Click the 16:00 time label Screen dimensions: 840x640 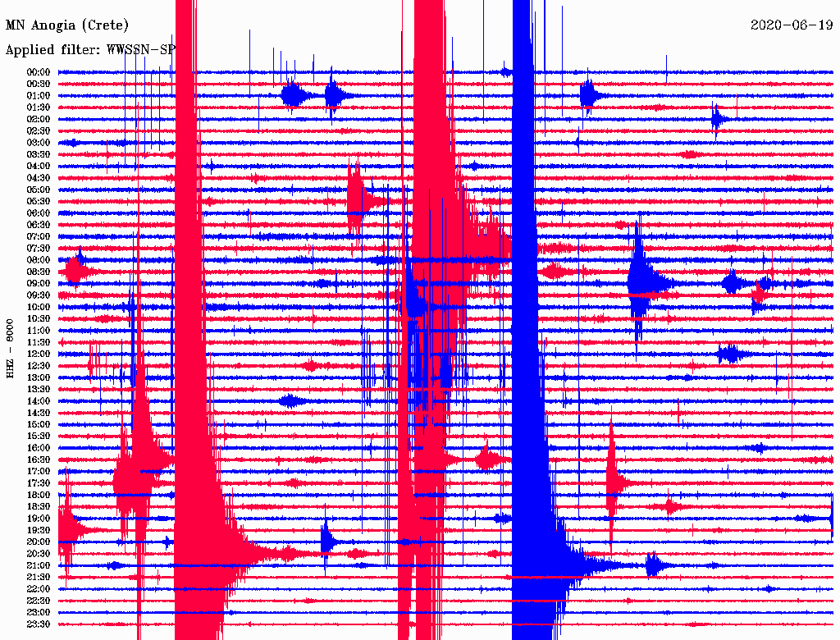click(x=39, y=448)
